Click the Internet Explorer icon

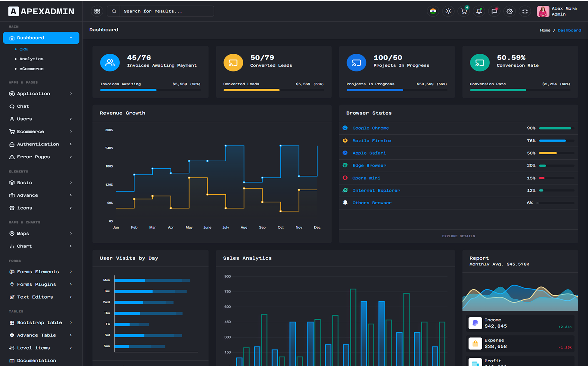pos(345,190)
